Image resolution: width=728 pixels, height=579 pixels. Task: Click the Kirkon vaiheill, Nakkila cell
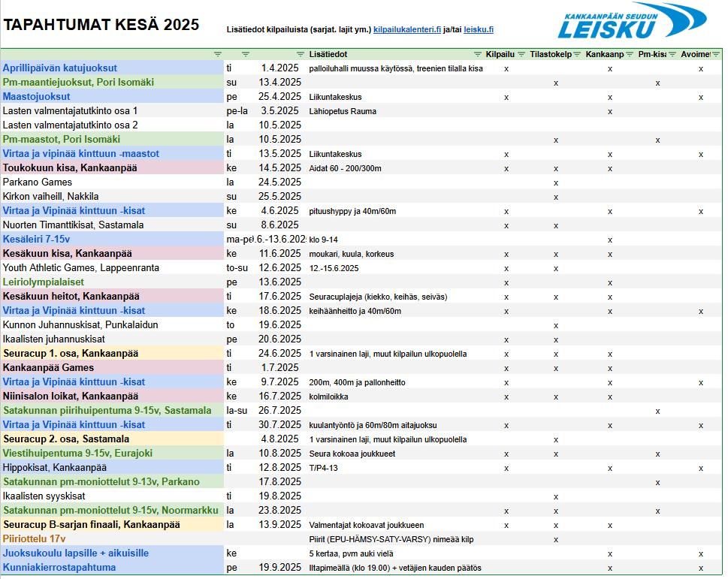pyautogui.click(x=113, y=196)
